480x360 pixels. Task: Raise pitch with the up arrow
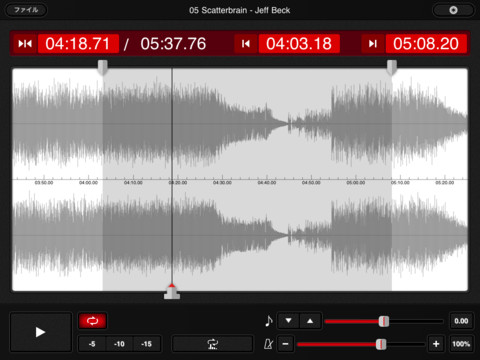tap(310, 321)
